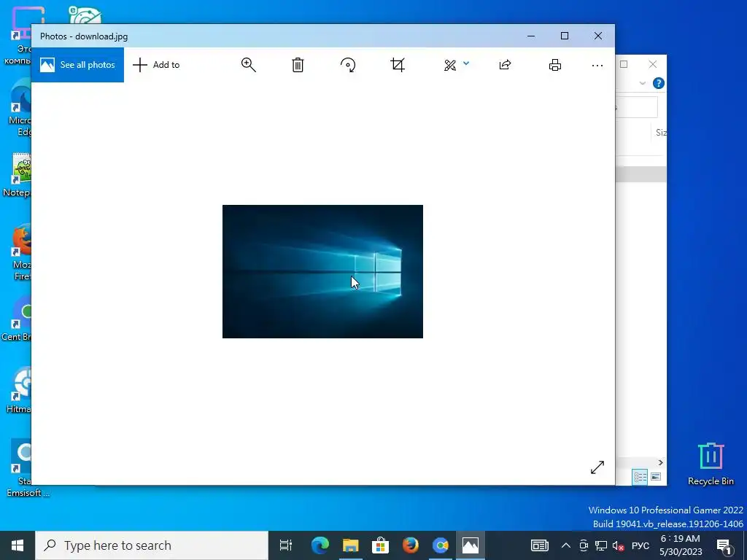Open Microsoft Store from the taskbar
This screenshot has height=560, width=747.
click(x=380, y=545)
